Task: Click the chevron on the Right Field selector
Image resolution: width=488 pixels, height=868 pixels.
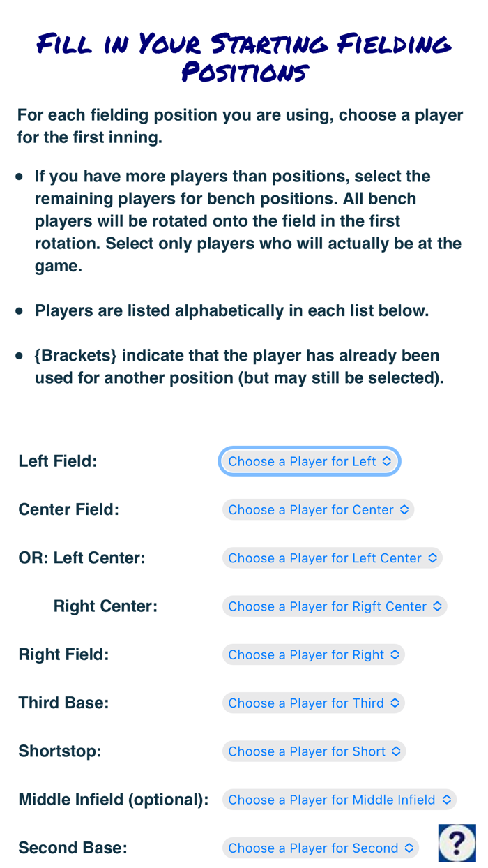Action: (x=394, y=654)
